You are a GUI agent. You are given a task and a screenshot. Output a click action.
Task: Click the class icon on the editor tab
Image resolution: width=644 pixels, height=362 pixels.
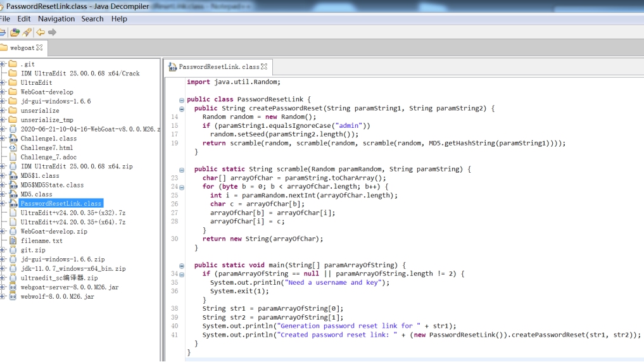point(172,67)
